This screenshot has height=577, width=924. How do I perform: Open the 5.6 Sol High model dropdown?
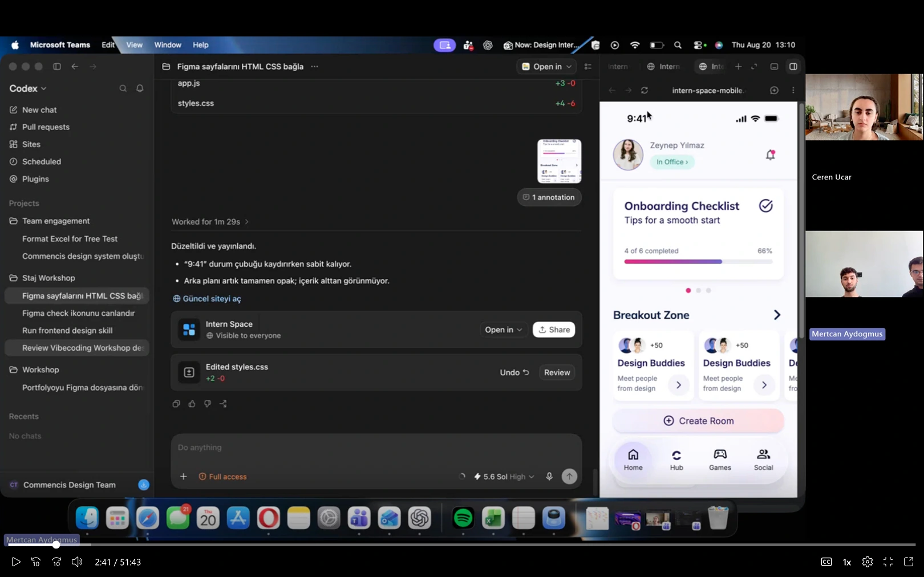point(504,477)
